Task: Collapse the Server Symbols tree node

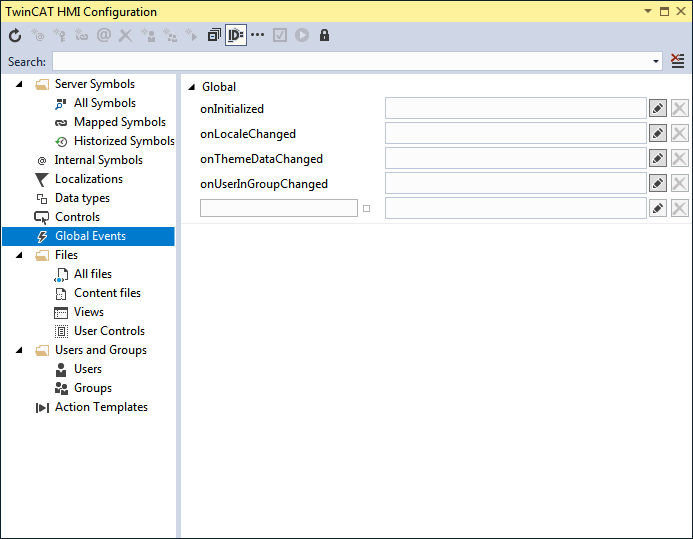Action: point(19,84)
